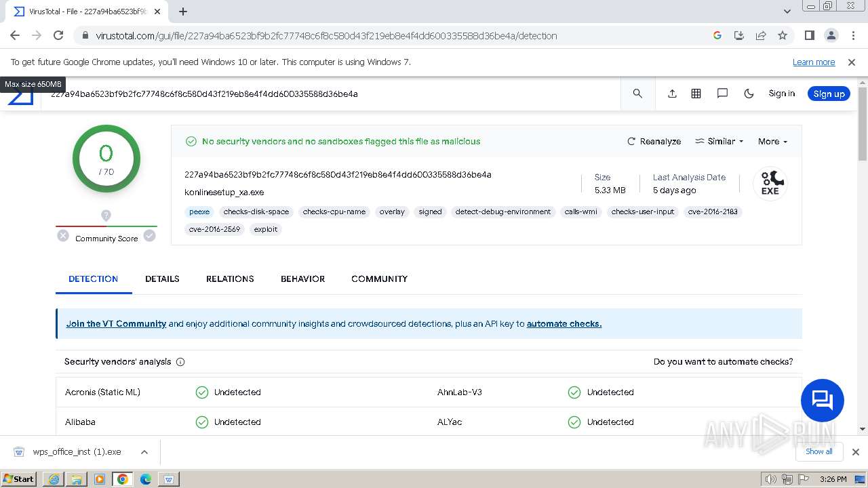Image resolution: width=868 pixels, height=488 pixels.
Task: Click the calls-wmi tag
Action: tap(581, 211)
